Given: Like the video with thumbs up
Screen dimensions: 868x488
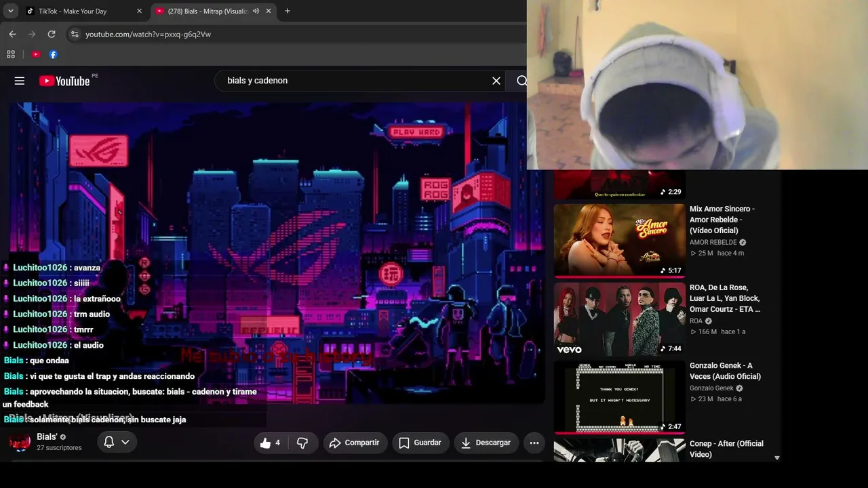Looking at the screenshot, I should click(270, 443).
